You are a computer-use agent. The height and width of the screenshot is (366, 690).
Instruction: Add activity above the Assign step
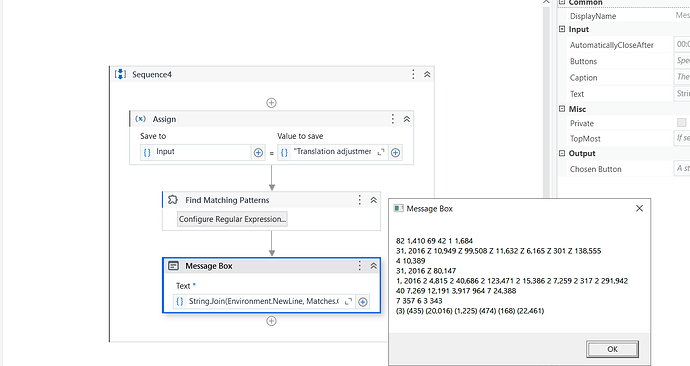(x=272, y=102)
